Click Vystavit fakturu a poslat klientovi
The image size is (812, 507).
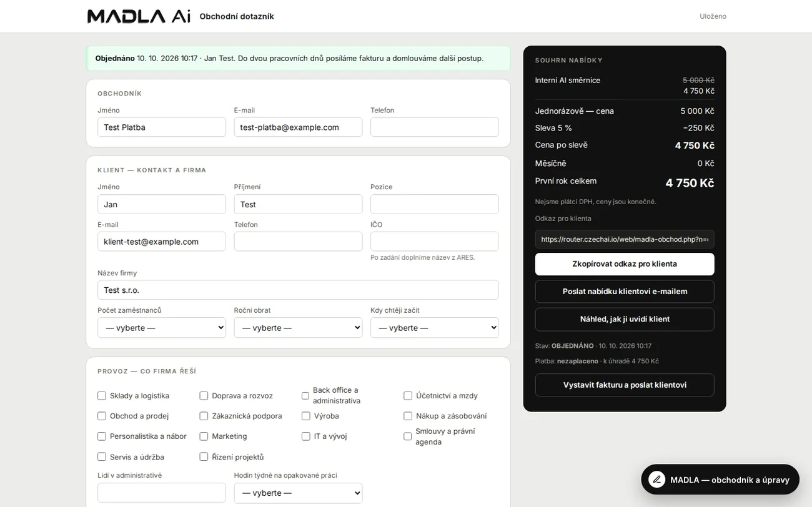click(x=625, y=385)
